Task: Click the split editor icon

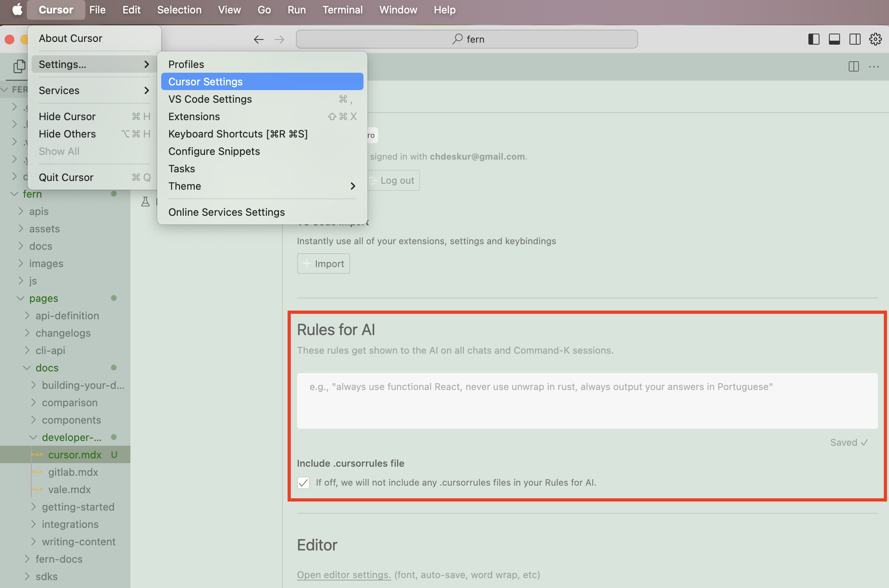Action: 853,66
